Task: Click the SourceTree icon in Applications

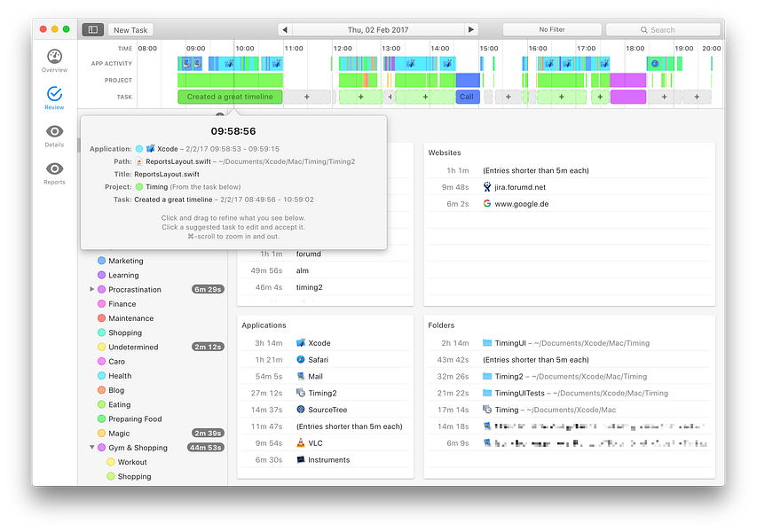Action: click(300, 410)
